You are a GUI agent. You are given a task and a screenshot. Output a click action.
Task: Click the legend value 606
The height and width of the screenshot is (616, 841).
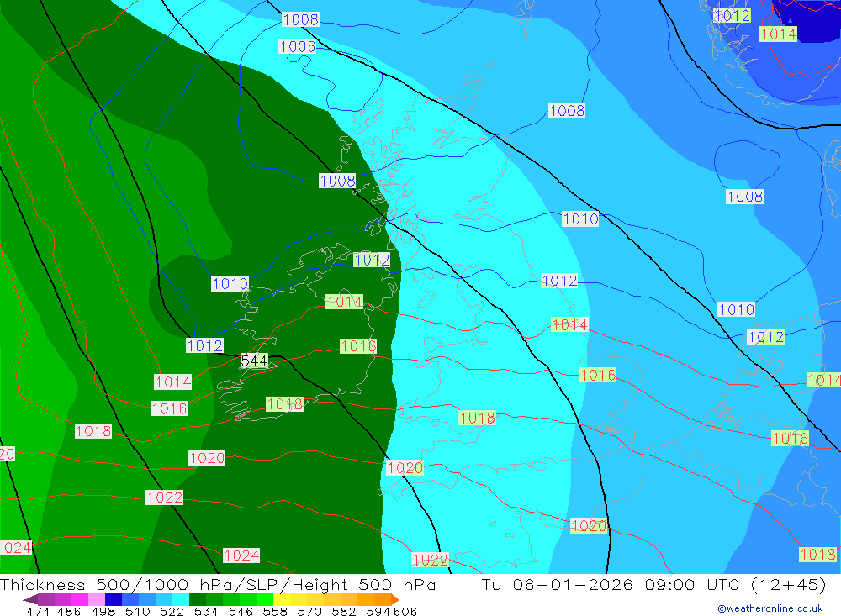[405, 611]
